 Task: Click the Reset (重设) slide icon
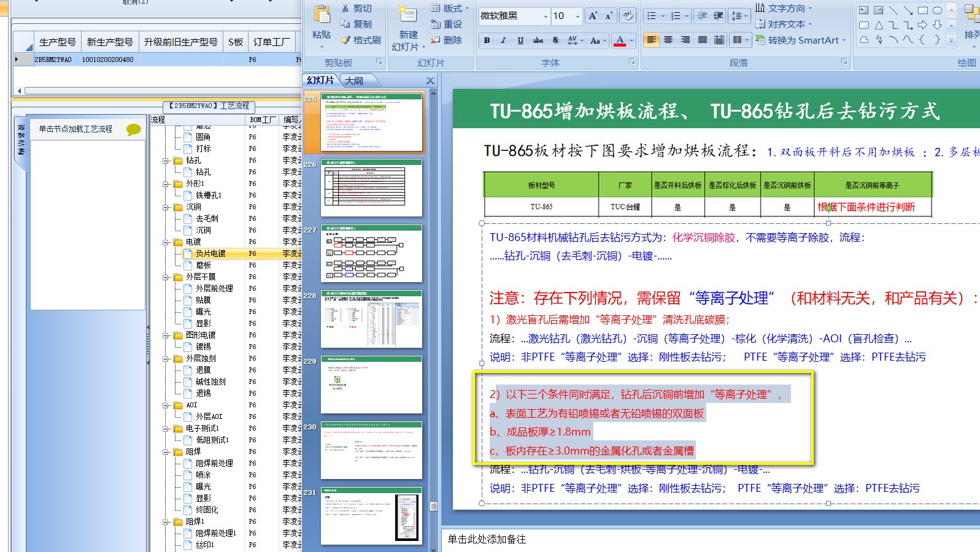[x=436, y=24]
